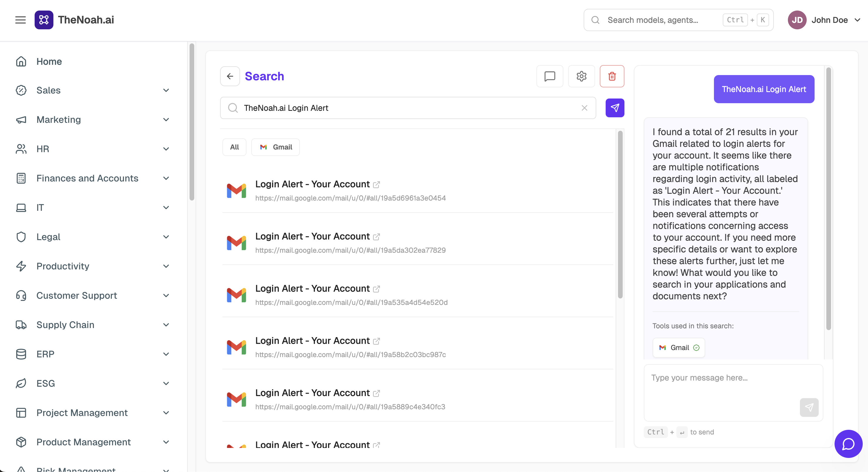Click the send icon in chat message box

click(809, 408)
